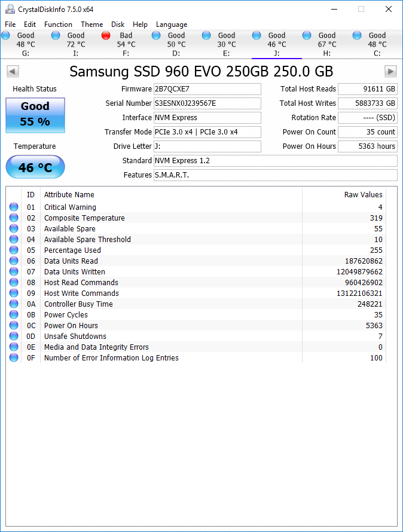Click status orb for Percentage Used
The height and width of the screenshot is (532, 403).
tap(14, 250)
